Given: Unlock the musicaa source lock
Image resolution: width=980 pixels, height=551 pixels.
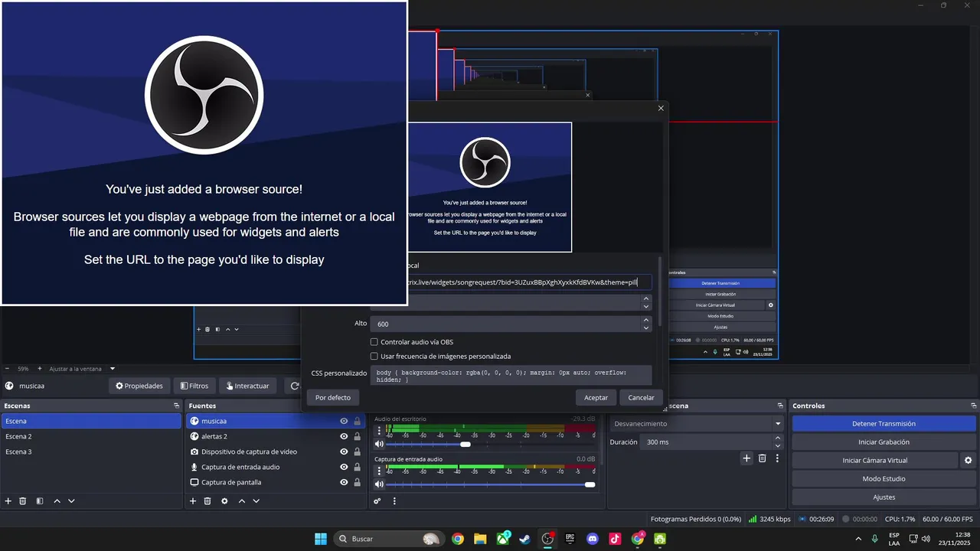Looking at the screenshot, I should tap(358, 421).
